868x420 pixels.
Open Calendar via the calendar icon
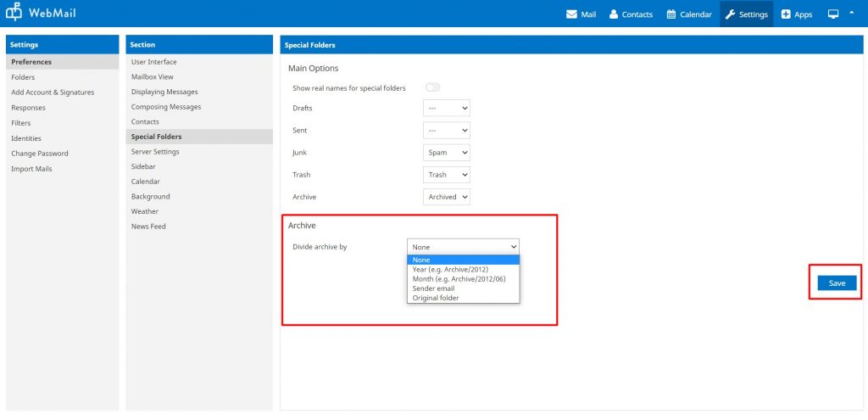(x=671, y=14)
